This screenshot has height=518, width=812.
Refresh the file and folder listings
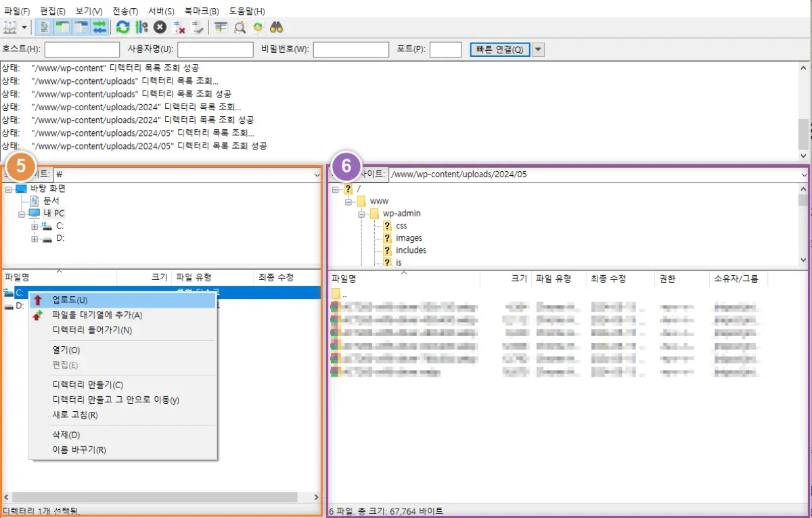tap(123, 27)
